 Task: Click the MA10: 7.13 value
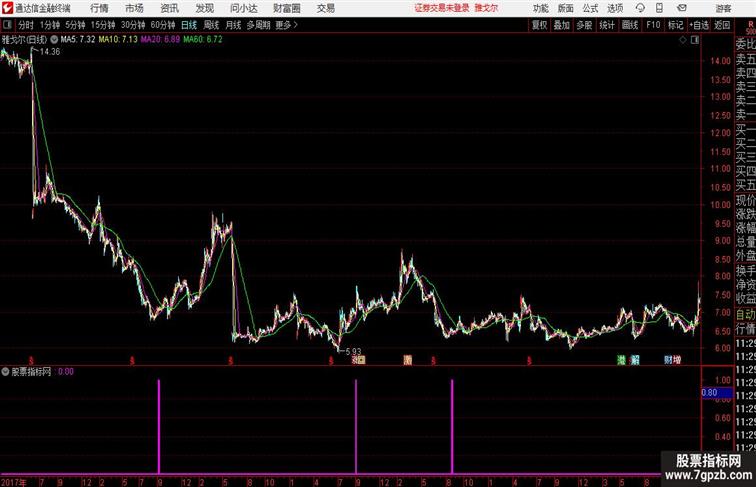pyautogui.click(x=118, y=40)
